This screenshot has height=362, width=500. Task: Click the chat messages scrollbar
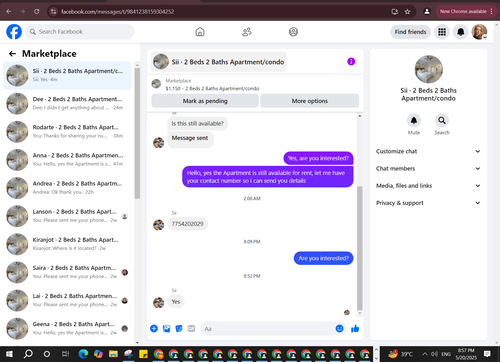click(360, 248)
